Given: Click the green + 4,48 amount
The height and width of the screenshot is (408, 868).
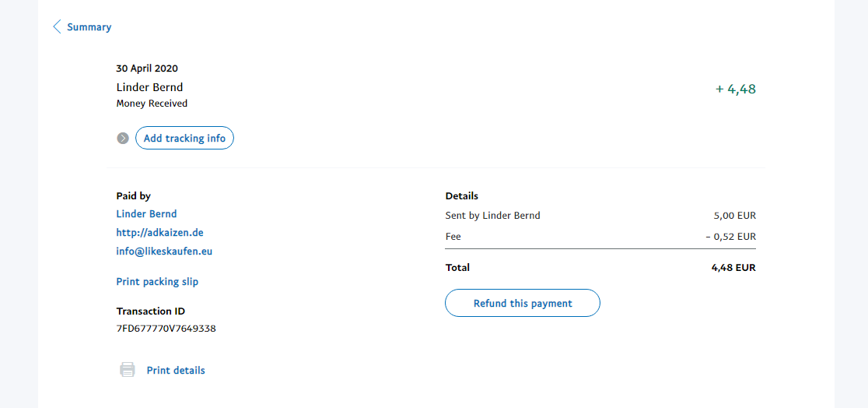Looking at the screenshot, I should coord(735,89).
